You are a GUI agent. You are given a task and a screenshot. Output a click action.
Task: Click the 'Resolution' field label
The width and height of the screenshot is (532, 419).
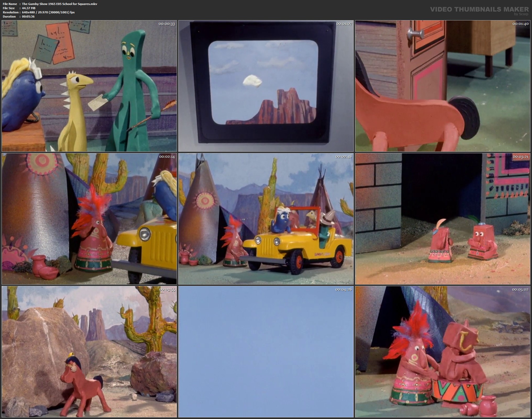coord(11,12)
